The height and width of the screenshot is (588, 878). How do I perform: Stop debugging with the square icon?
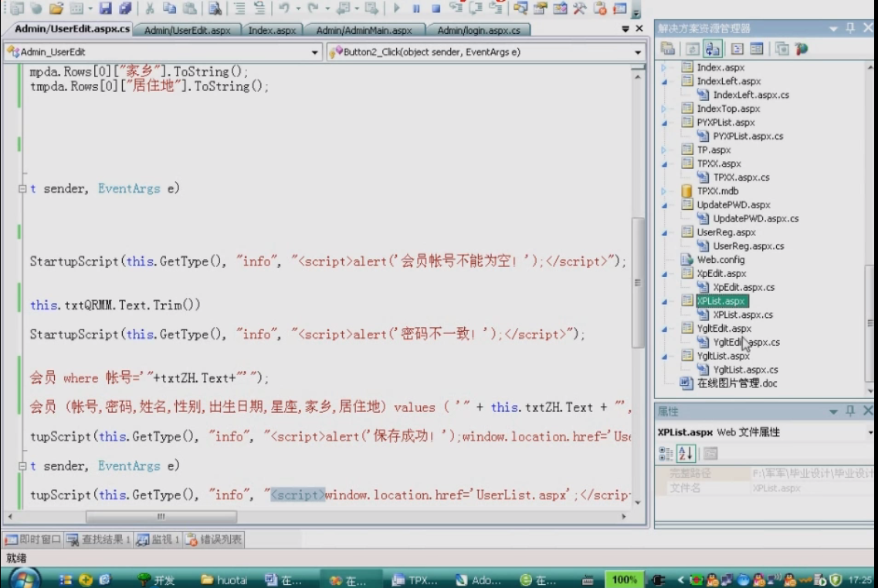click(x=436, y=8)
